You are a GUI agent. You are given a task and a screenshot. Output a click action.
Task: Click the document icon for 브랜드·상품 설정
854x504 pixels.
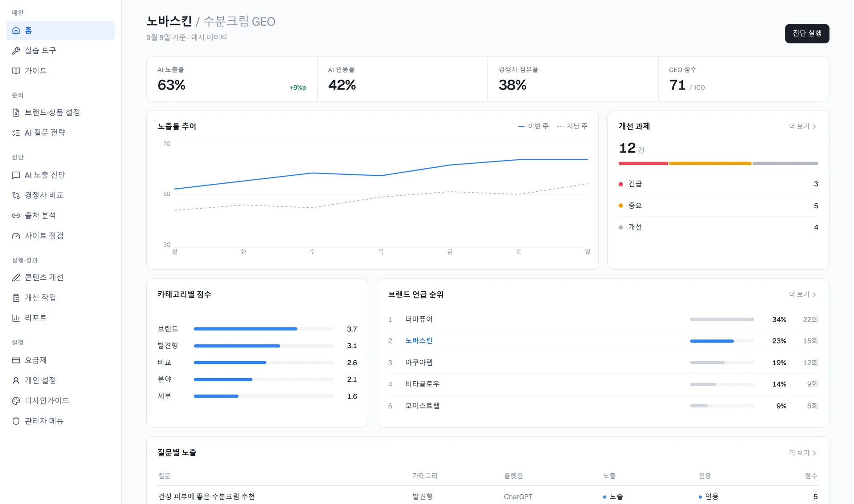16,113
